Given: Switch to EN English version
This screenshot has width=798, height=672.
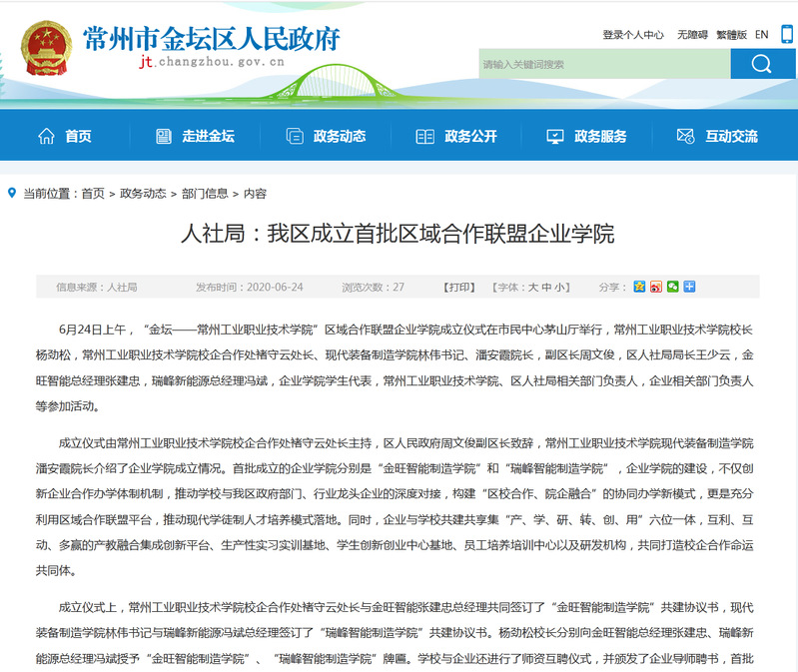Looking at the screenshot, I should click(761, 35).
